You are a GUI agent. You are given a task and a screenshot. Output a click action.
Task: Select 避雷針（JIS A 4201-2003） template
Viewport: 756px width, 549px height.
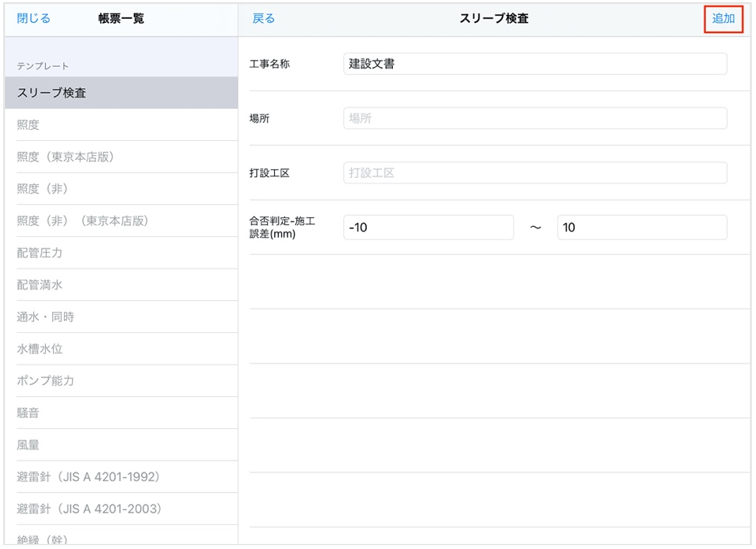pos(120,509)
